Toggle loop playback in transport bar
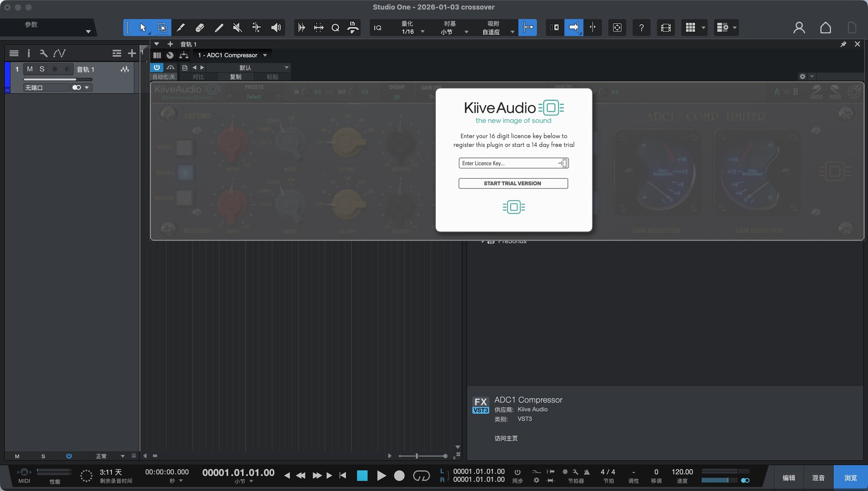Image resolution: width=868 pixels, height=491 pixels. pyautogui.click(x=421, y=476)
